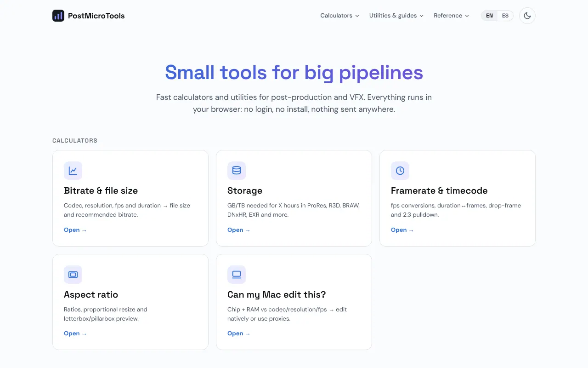Switch language to ES

coord(505,16)
